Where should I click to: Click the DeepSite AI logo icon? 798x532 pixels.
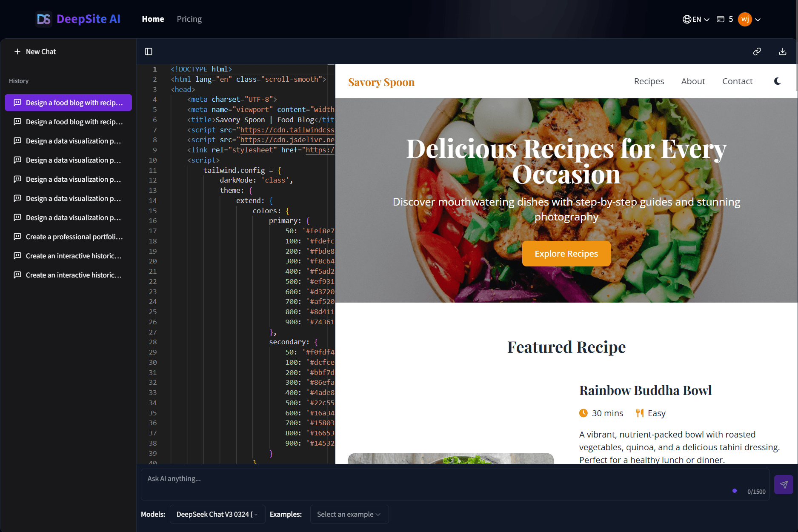(x=44, y=19)
